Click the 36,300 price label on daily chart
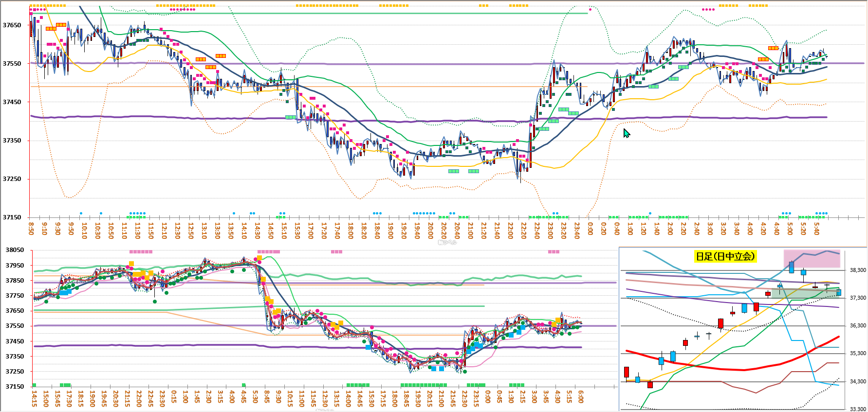 coord(858,326)
